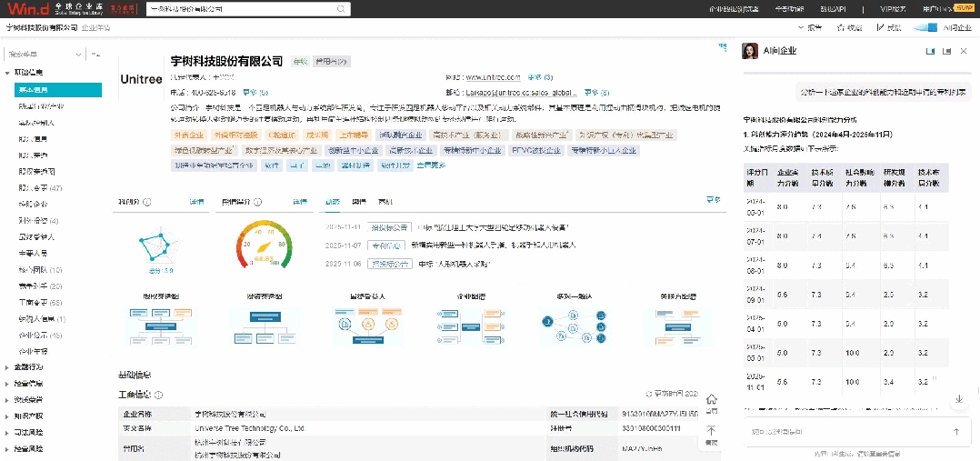Click the 更多 link beside the news tabs
Image resolution: width=980 pixels, height=461 pixels.
[x=714, y=200]
